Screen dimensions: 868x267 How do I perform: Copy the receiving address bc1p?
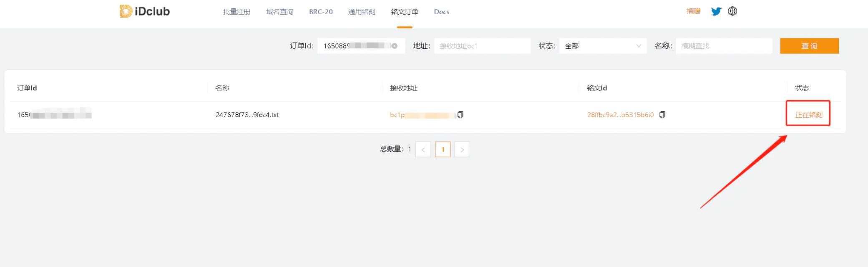pyautogui.click(x=460, y=115)
